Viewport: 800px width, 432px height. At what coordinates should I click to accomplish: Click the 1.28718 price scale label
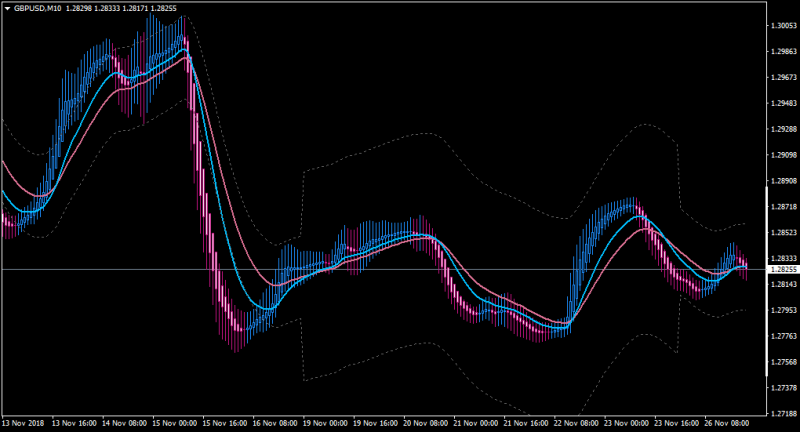pos(784,207)
